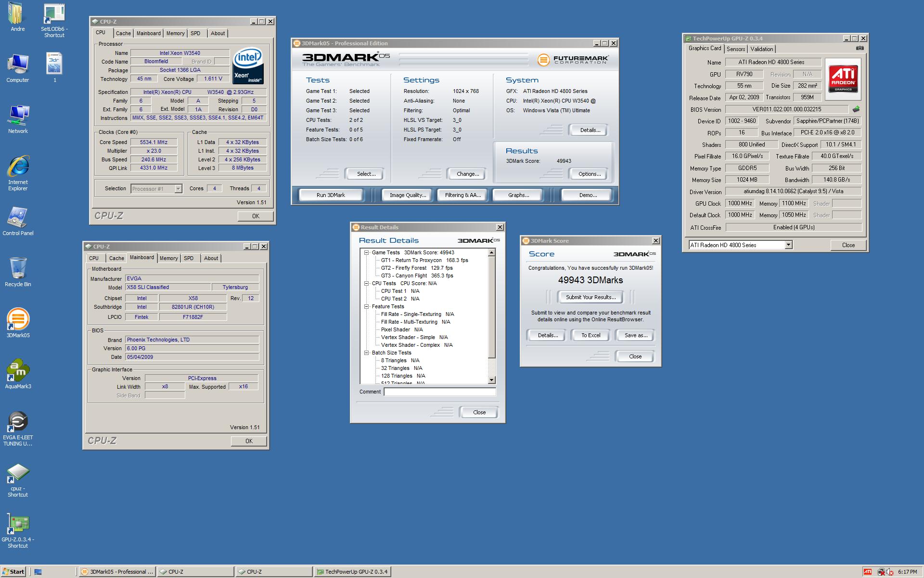This screenshot has height=578, width=924.
Task: Click the Intel Xeon logo in CPU-Z
Action: click(248, 66)
